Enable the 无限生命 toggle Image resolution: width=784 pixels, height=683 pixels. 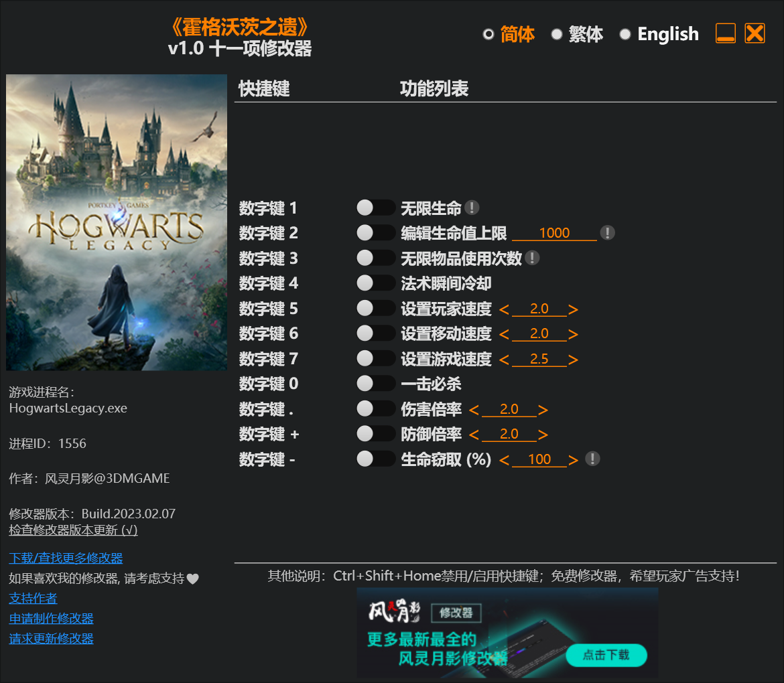[375, 208]
